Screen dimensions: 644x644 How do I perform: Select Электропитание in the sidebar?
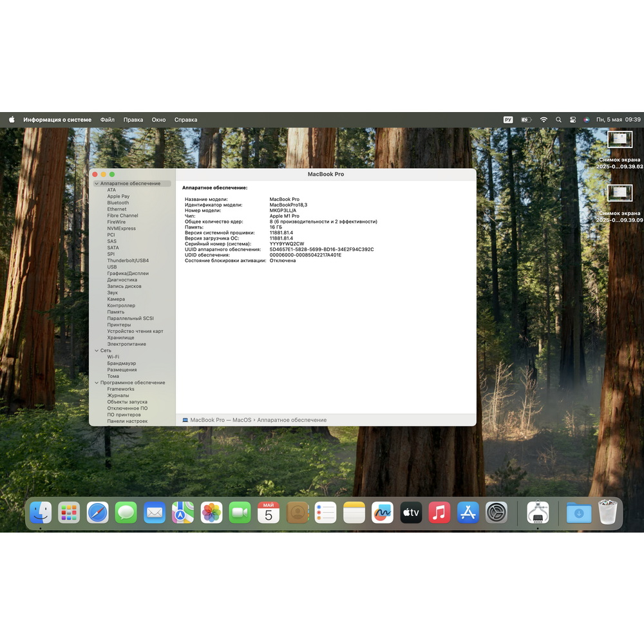tap(126, 344)
